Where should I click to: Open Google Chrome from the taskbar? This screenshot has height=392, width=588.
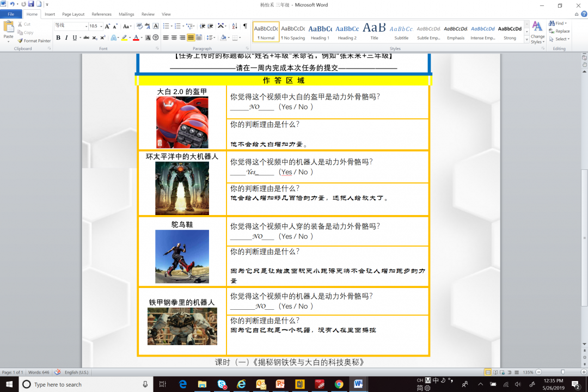pos(339,384)
